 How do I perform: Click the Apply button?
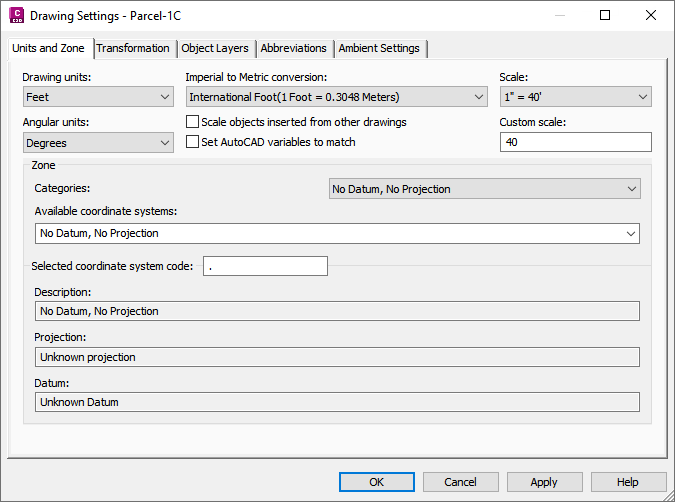click(x=544, y=482)
